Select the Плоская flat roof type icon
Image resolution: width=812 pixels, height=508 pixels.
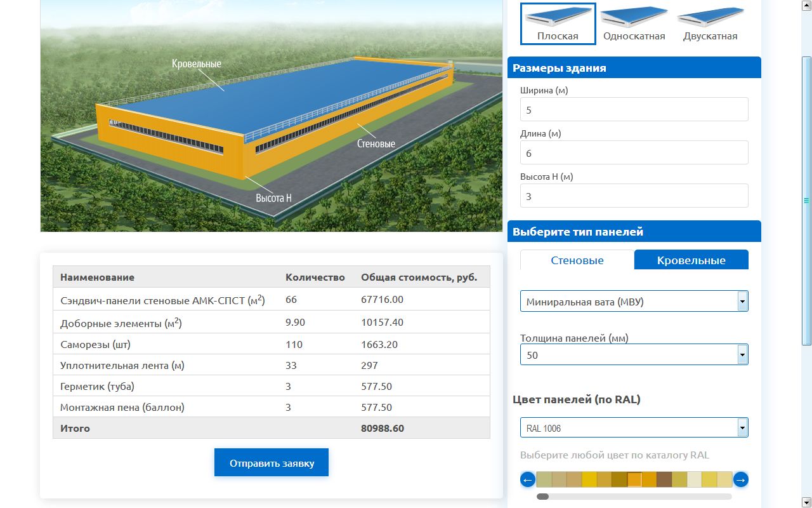[558, 23]
